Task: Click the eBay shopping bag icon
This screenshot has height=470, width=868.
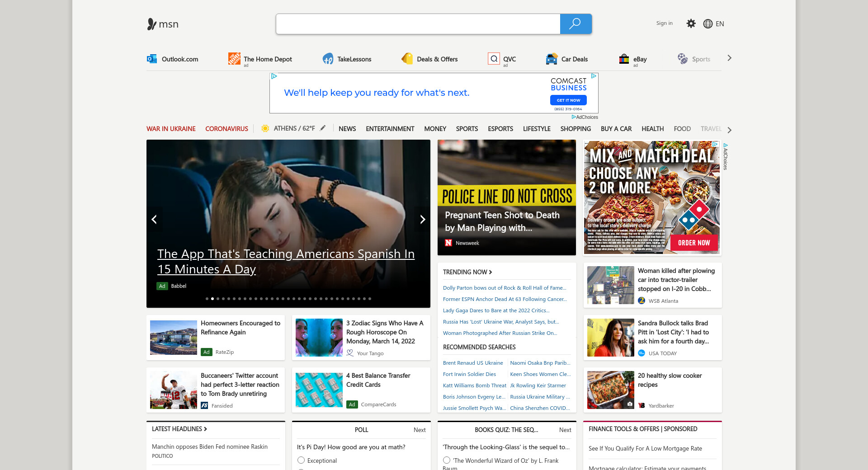Action: (624, 59)
